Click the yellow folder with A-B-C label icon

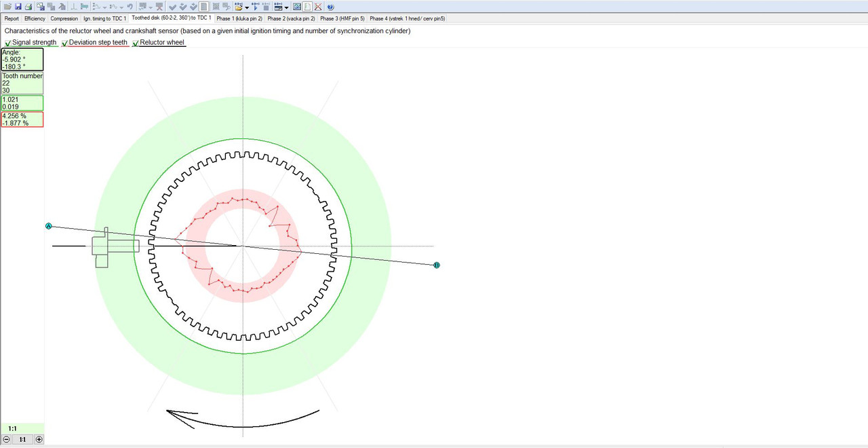[x=238, y=6]
